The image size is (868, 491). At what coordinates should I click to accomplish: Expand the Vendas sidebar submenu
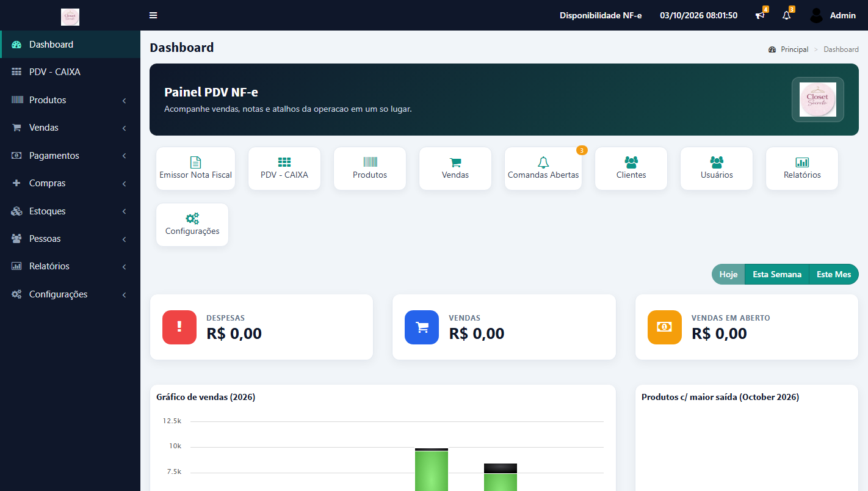click(x=70, y=128)
